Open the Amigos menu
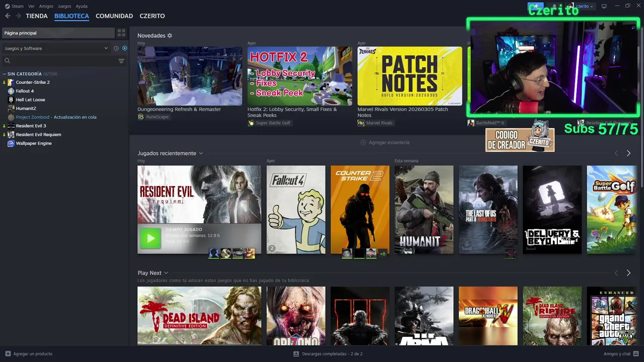Viewport: 644px width, 362px height. (46, 6)
